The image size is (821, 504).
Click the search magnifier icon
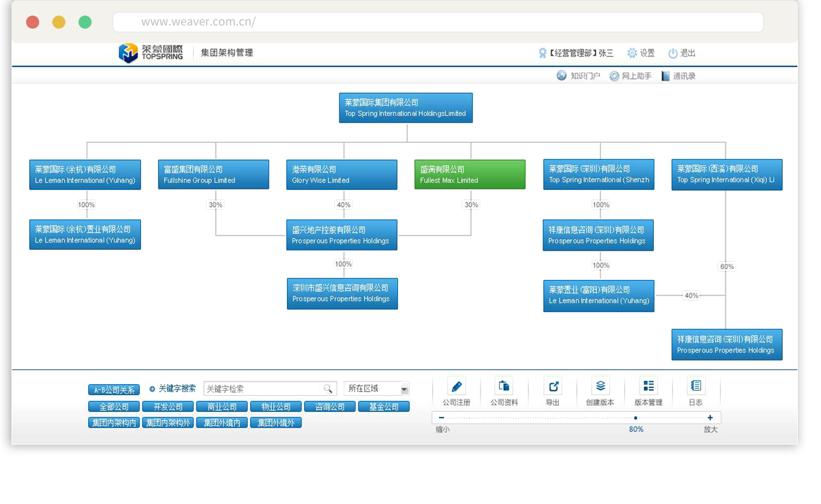pyautogui.click(x=328, y=389)
